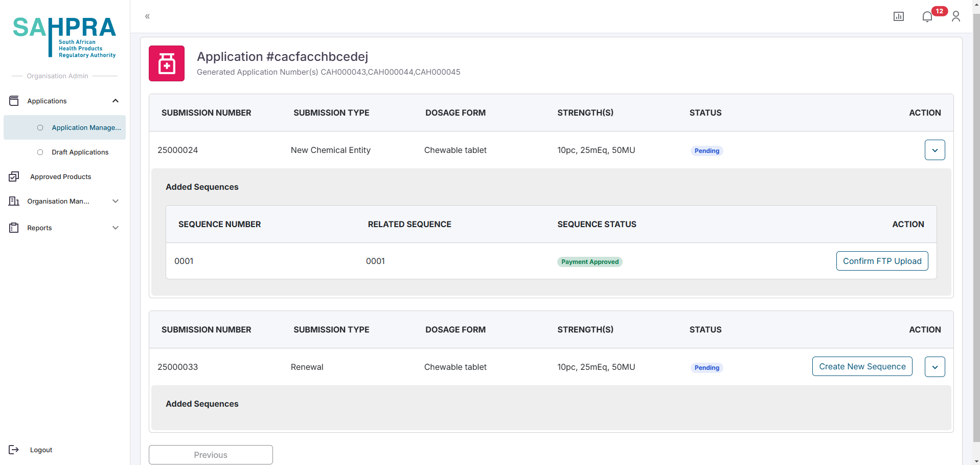Open the user profile icon
Image resolution: width=980 pixels, height=465 pixels.
tap(955, 17)
